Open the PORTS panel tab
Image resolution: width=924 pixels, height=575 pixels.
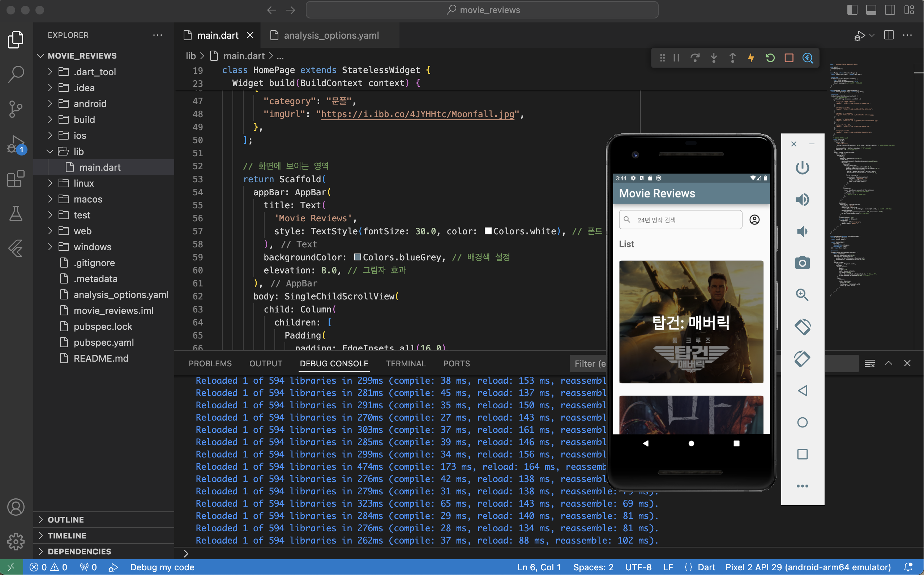click(x=457, y=363)
